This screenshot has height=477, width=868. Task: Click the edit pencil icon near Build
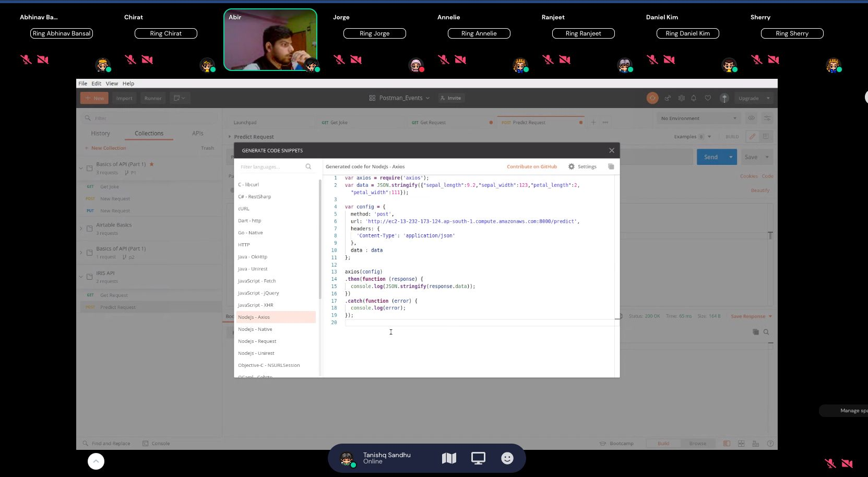pyautogui.click(x=752, y=137)
